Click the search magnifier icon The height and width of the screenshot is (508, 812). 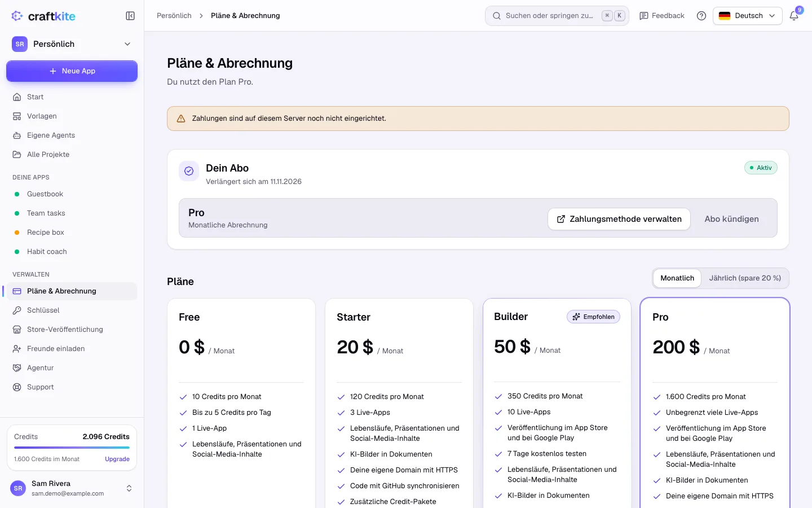tap(497, 16)
